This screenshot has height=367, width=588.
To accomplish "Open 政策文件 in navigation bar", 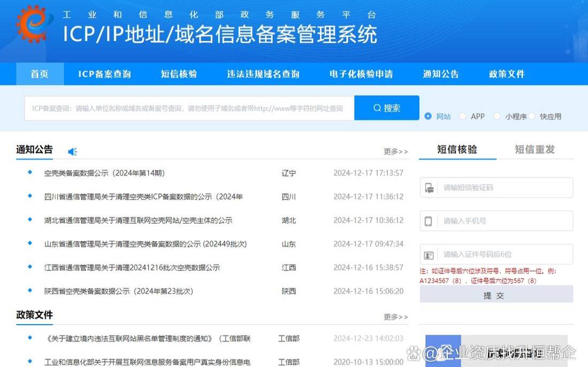I will pos(507,74).
